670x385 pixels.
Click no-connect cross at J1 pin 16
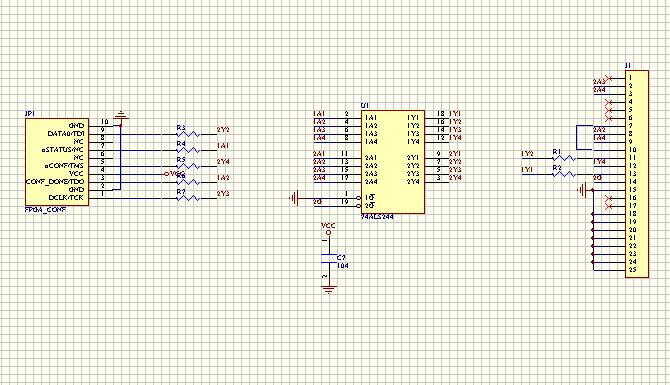coord(609,198)
